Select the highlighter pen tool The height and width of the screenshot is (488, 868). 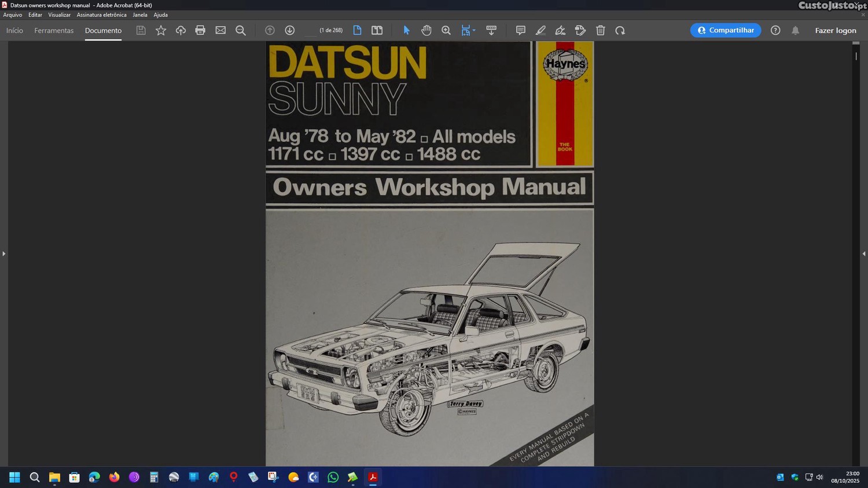click(540, 31)
